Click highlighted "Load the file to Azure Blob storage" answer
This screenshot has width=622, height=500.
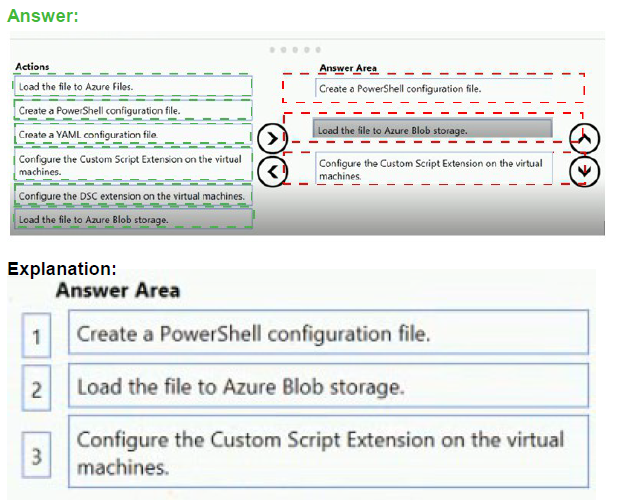point(433,130)
